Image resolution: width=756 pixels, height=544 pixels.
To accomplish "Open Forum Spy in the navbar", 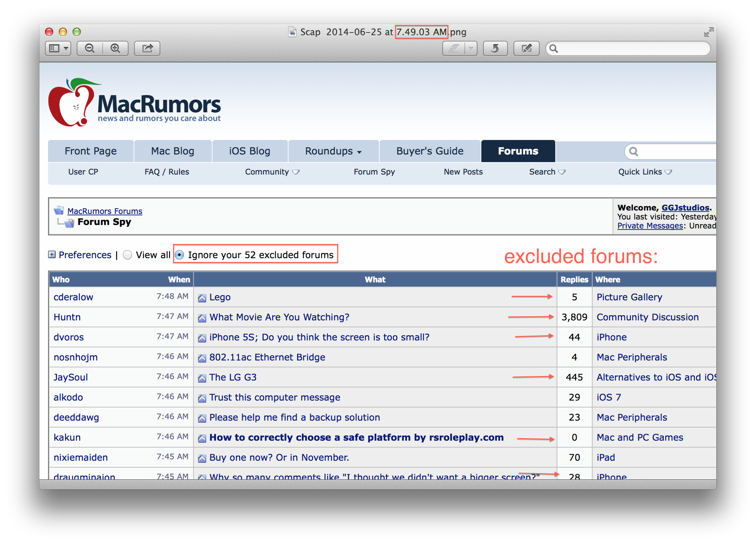I will pos(374,172).
